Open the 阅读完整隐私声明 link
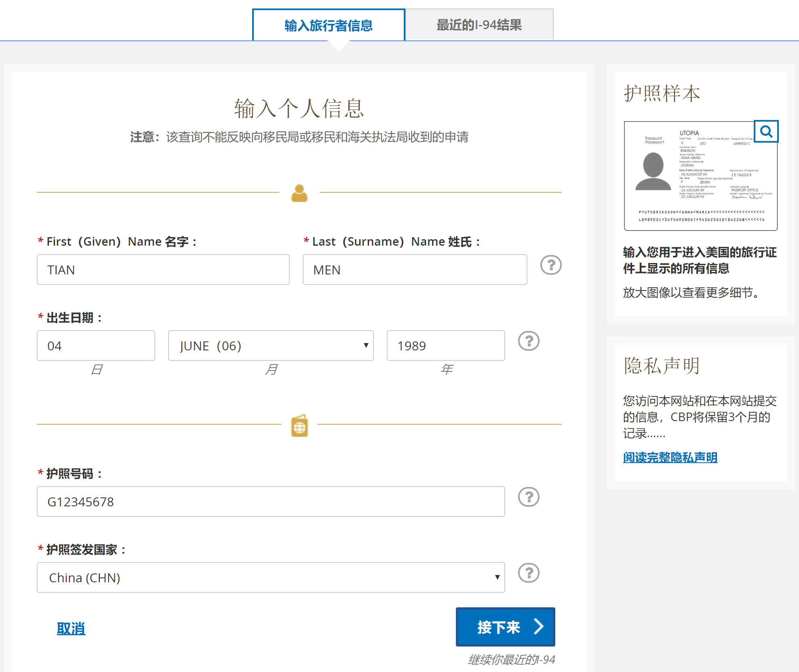The width and height of the screenshot is (799, 672). pyautogui.click(x=670, y=457)
